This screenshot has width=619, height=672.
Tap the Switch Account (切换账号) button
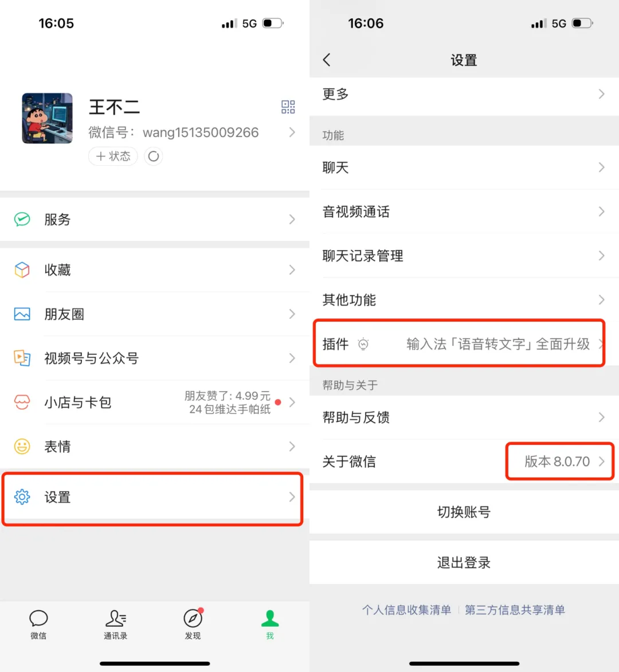(x=464, y=511)
